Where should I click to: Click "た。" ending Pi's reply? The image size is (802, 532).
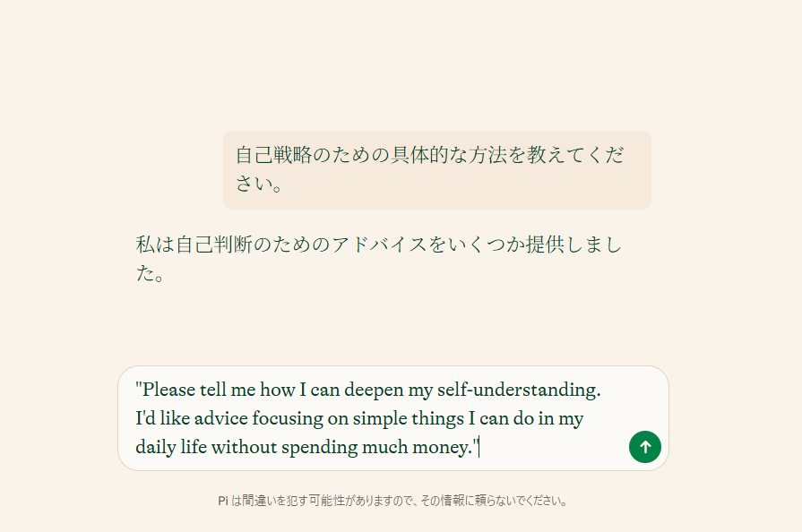click(x=149, y=274)
